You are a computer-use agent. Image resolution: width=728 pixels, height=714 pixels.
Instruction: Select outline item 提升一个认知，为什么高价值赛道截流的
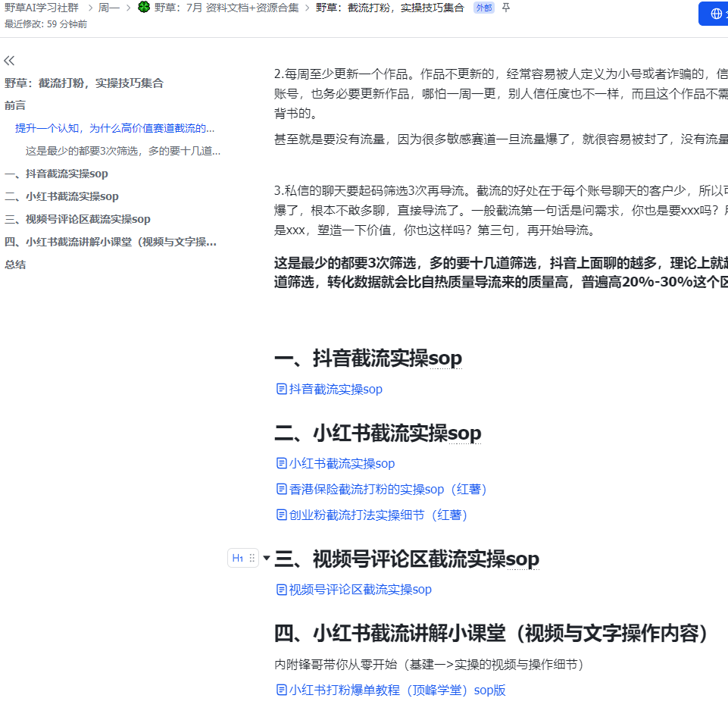point(114,128)
